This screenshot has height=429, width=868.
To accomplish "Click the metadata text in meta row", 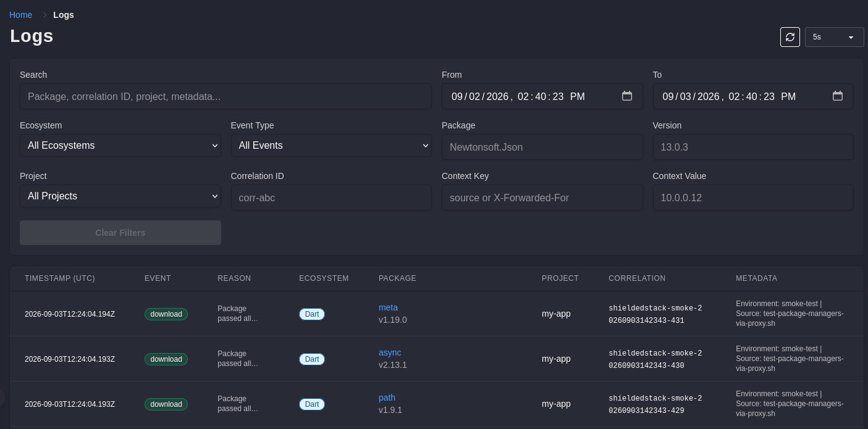I will coord(790,314).
